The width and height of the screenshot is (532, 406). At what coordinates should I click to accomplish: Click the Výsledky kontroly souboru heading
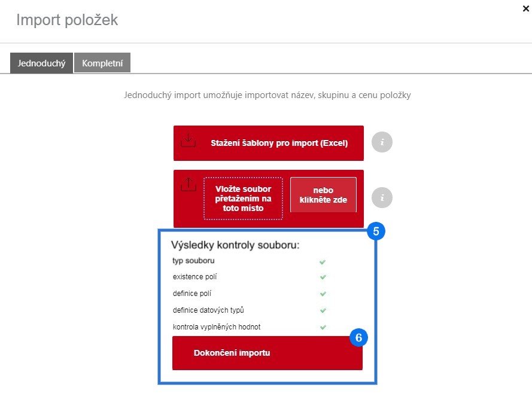click(235, 245)
